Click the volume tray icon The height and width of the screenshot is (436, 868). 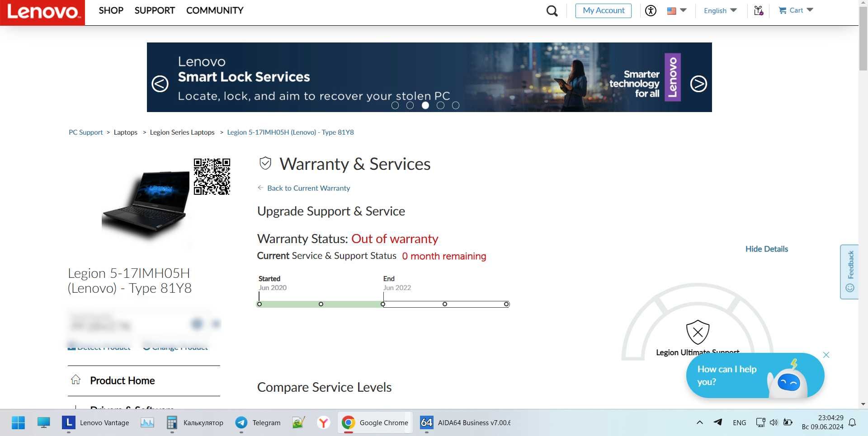[x=774, y=422]
